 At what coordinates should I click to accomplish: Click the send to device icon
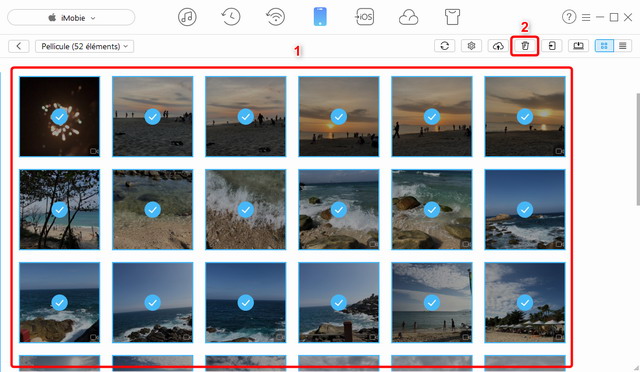(x=552, y=46)
